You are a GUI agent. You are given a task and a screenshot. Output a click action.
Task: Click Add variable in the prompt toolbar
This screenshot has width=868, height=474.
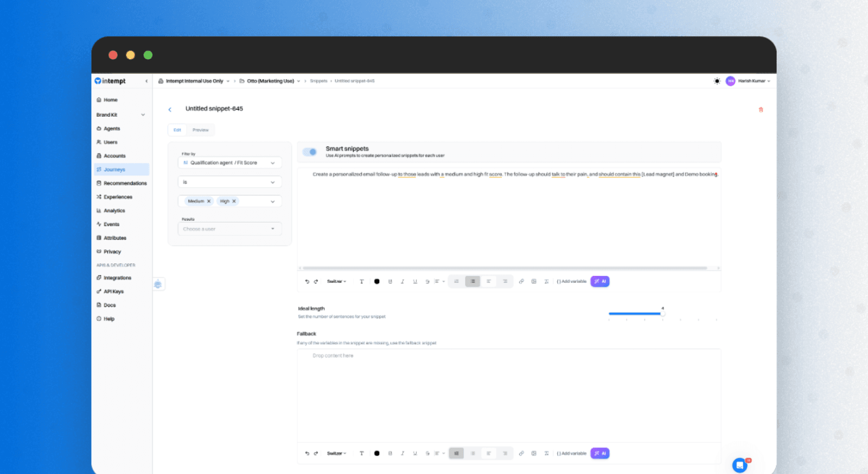572,281
